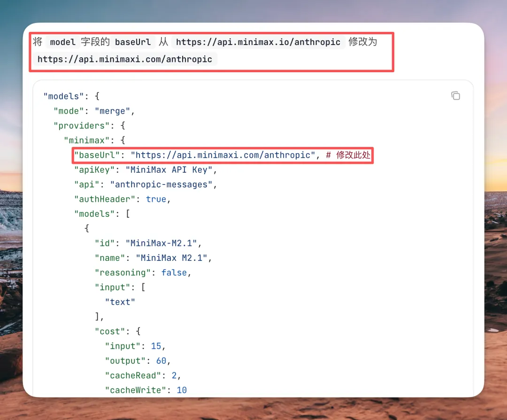Click the "text" input array entry
The image size is (507, 420).
click(x=120, y=302)
